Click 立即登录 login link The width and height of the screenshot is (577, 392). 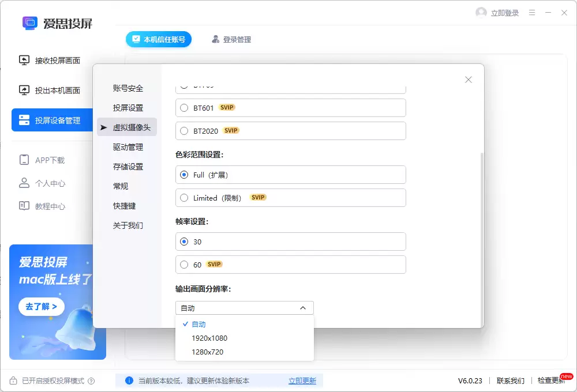(504, 13)
